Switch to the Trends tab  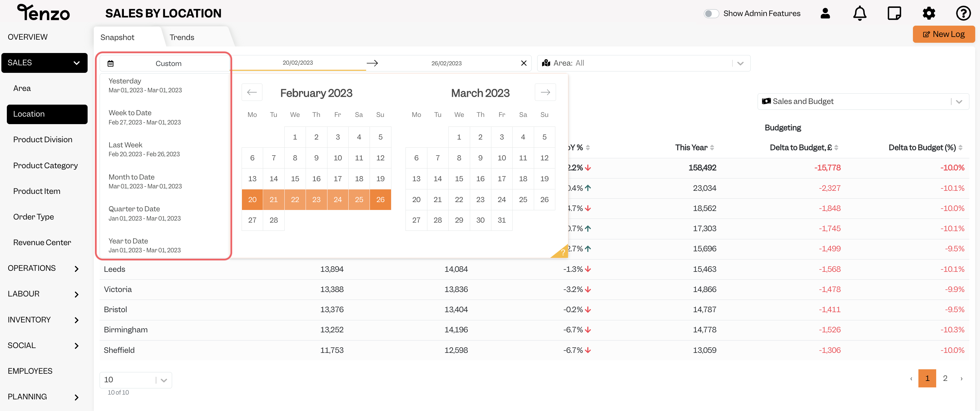(181, 37)
